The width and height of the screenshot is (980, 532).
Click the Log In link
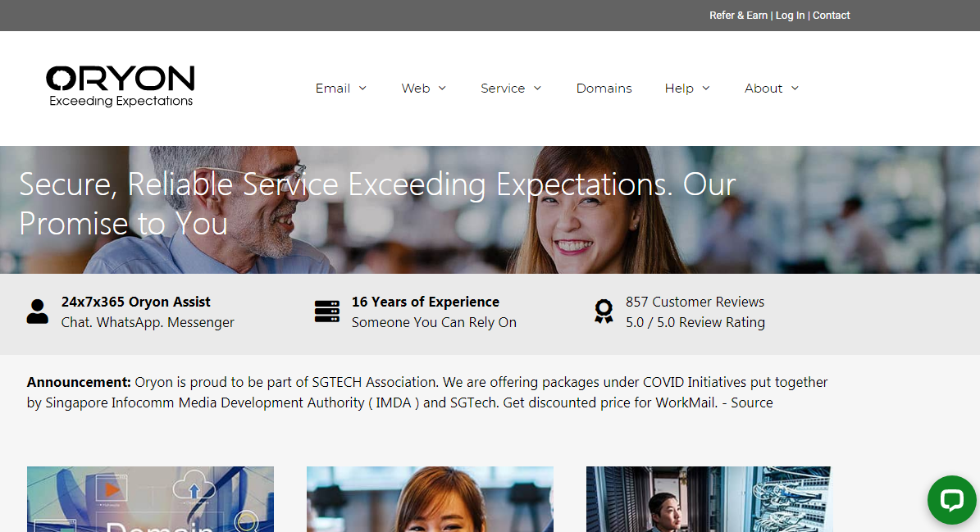790,16
